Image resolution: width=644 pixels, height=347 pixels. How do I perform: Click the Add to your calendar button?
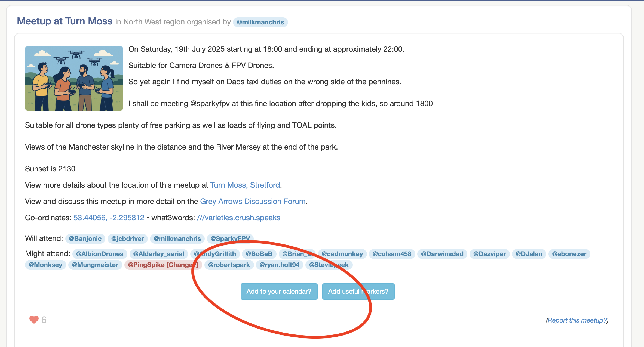pyautogui.click(x=279, y=291)
